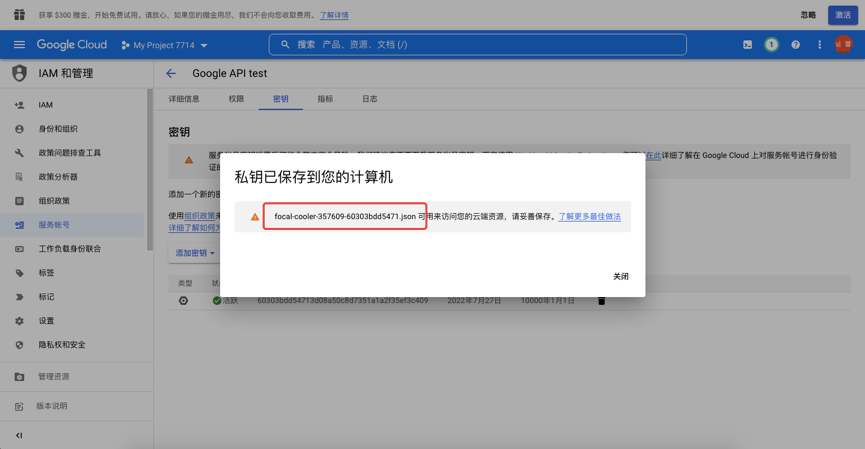
Task: Open 政策问题排查工具 in the sidebar
Action: pyautogui.click(x=69, y=153)
